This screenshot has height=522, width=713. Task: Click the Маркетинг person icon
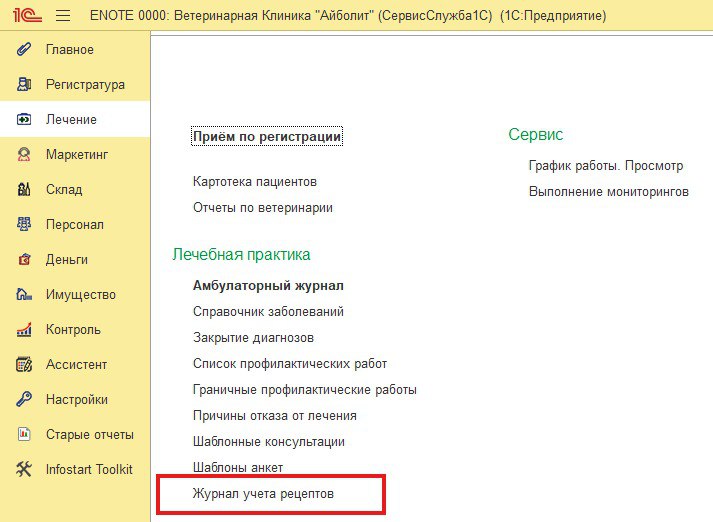pos(24,154)
